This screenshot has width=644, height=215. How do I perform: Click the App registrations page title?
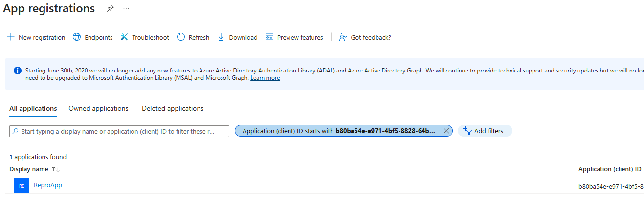click(x=49, y=9)
